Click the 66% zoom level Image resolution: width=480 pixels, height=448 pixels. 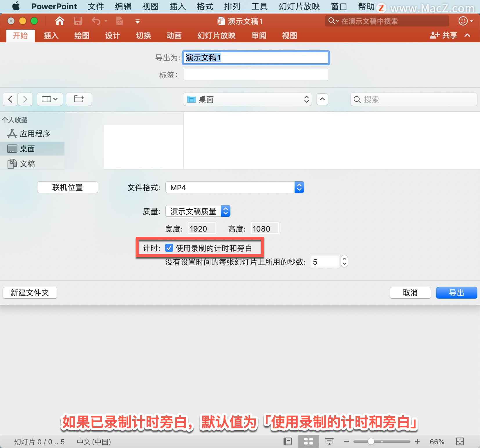[437, 442]
